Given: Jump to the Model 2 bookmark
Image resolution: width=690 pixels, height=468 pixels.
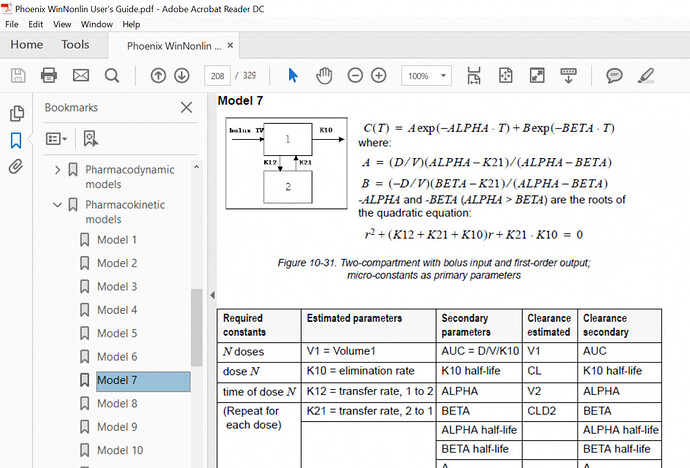Looking at the screenshot, I should (117, 263).
